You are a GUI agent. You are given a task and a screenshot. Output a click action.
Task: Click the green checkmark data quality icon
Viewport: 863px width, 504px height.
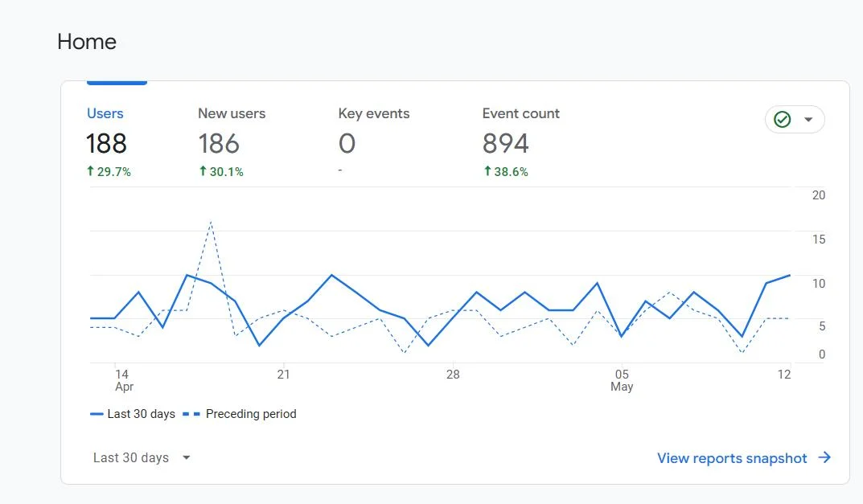click(782, 120)
